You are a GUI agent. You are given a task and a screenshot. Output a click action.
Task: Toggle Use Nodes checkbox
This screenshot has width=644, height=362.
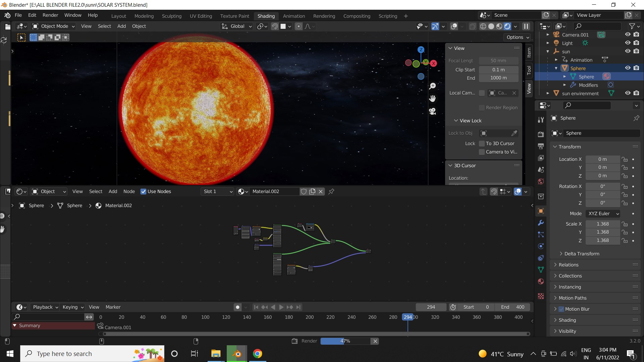point(143,191)
